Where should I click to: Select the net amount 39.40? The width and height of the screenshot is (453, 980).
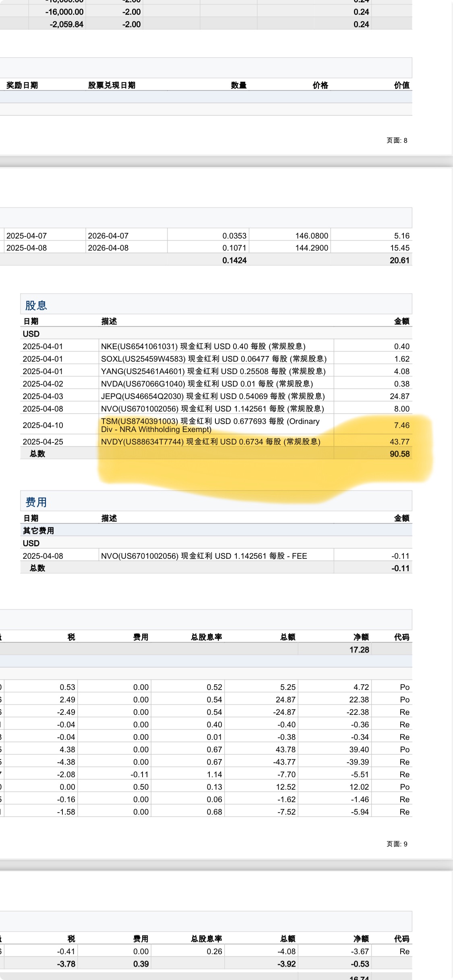pyautogui.click(x=359, y=749)
